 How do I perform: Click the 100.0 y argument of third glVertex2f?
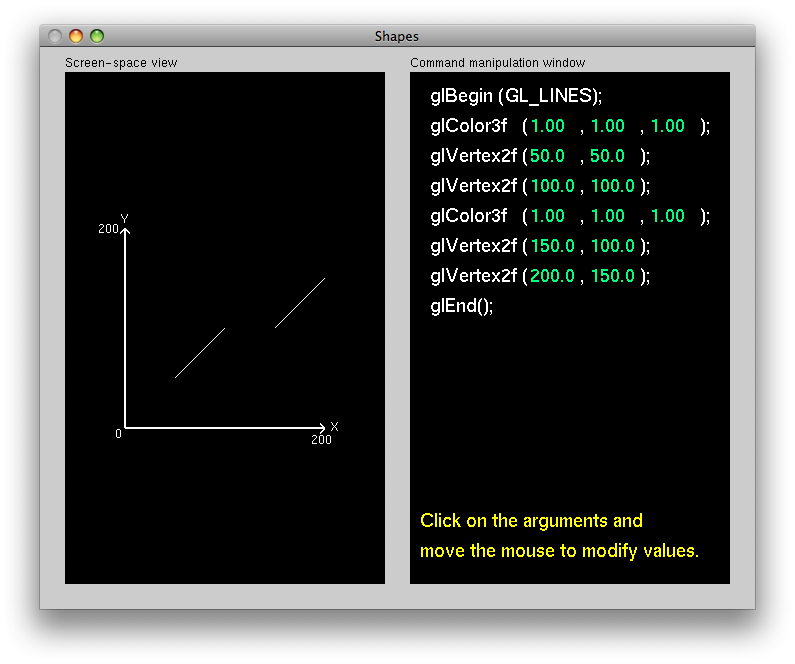click(x=612, y=246)
